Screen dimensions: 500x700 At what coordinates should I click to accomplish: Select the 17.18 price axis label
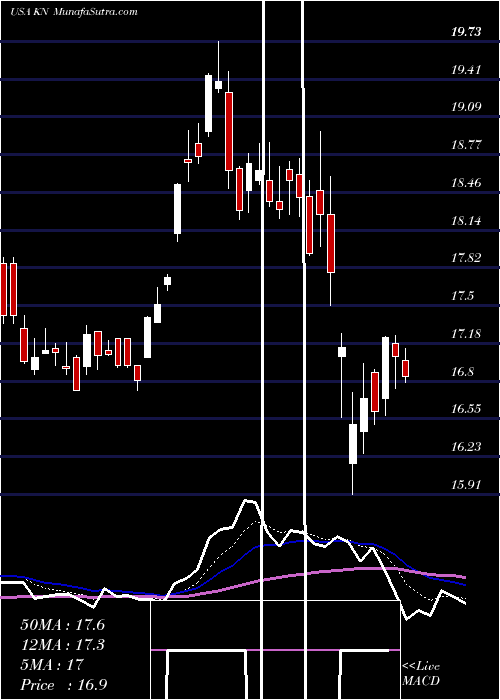click(x=467, y=334)
